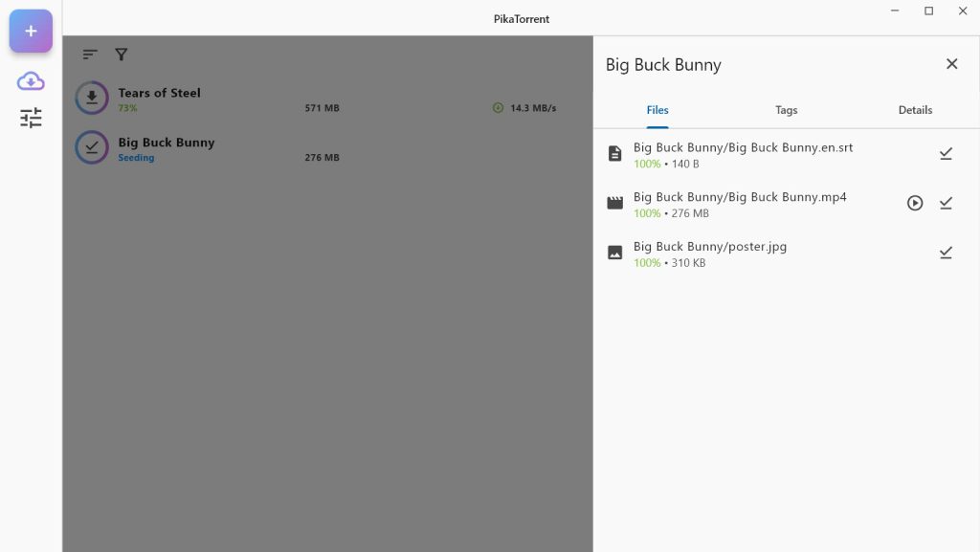Screen dimensions: 980x552
Task: Click the 73% progress text
Action: (x=127, y=108)
